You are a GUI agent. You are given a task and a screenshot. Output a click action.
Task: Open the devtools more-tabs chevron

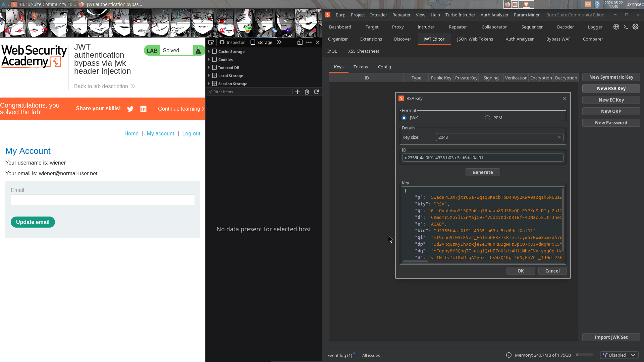point(279,42)
